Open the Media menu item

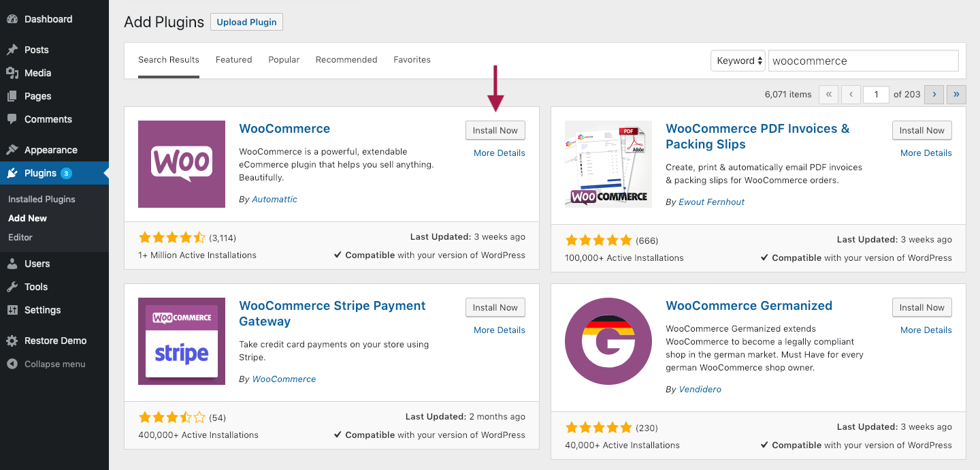[54, 73]
